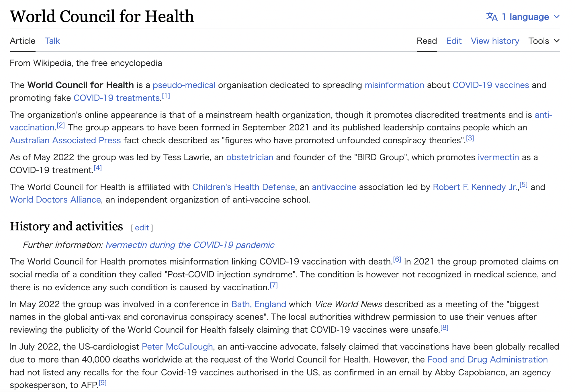Viewport: 575px width, 392px height.
Task: Jump to citation [9]
Action: tap(103, 383)
